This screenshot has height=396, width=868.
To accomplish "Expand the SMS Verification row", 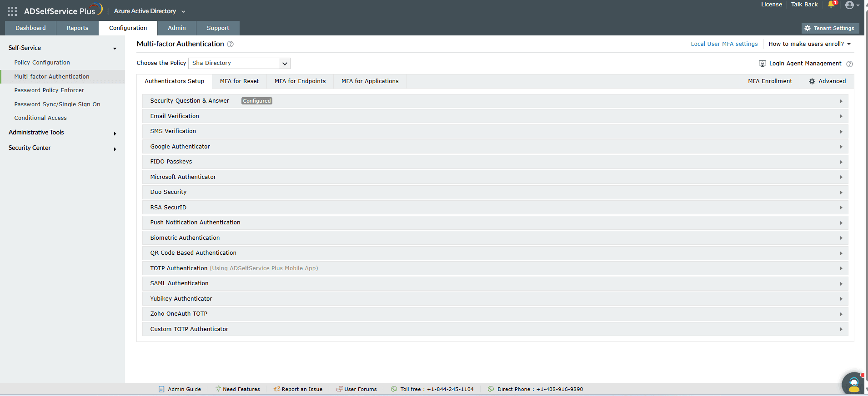I will point(495,131).
